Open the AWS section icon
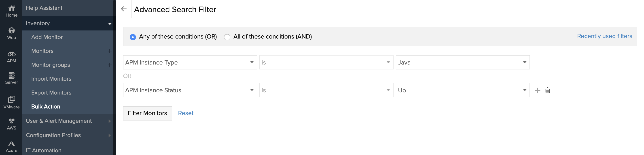 coord(11,124)
